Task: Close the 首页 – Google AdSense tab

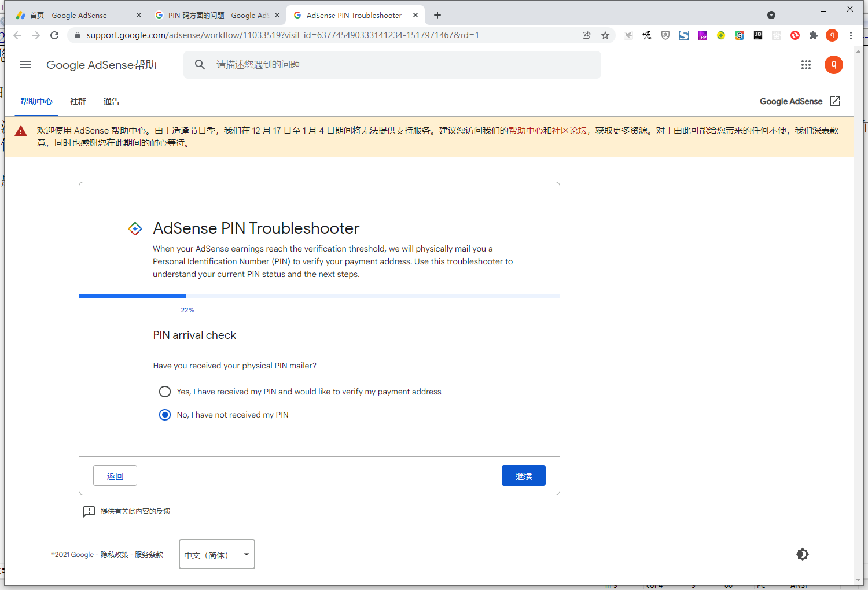Action: tap(139, 16)
